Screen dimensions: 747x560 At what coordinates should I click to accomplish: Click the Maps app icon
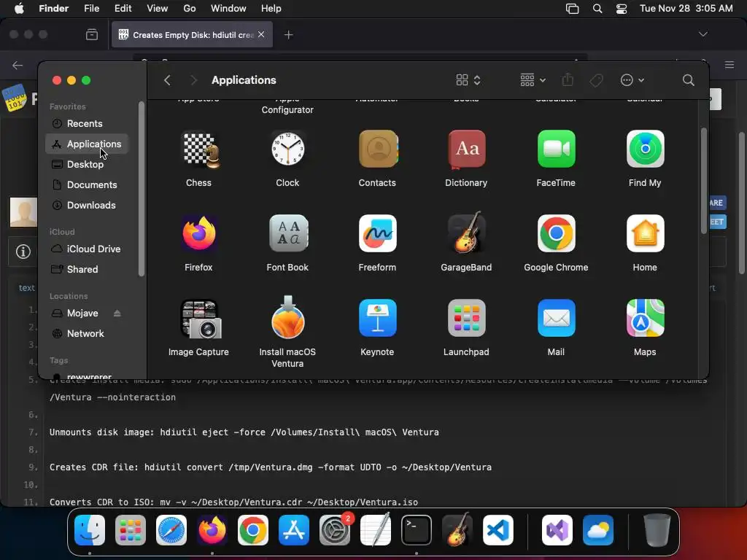point(645,318)
